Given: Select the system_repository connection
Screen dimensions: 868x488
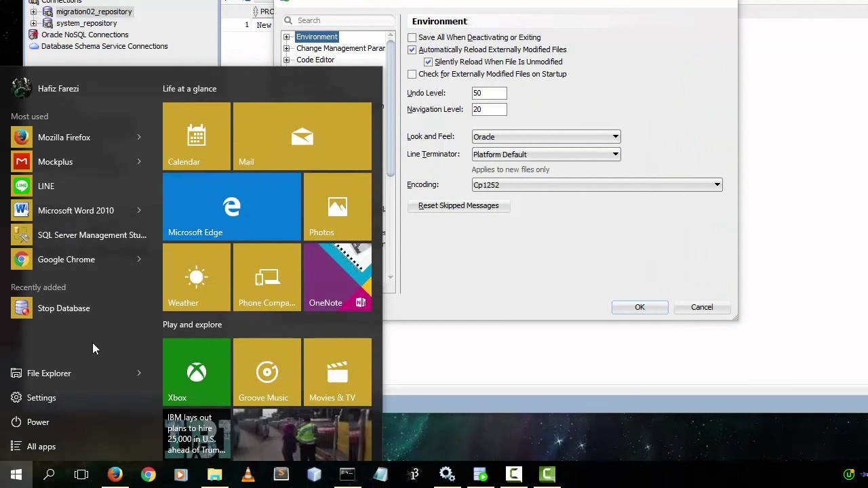Looking at the screenshot, I should [86, 23].
